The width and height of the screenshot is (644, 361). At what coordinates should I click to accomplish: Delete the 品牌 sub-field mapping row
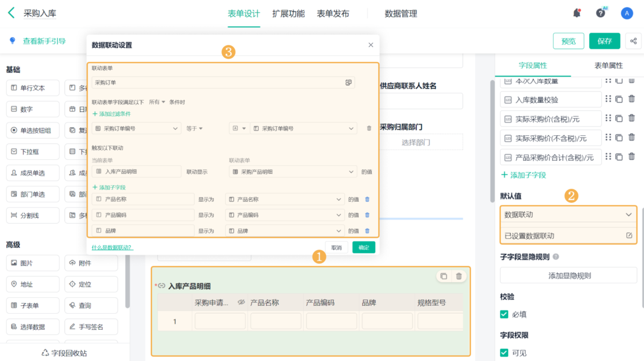point(367,231)
